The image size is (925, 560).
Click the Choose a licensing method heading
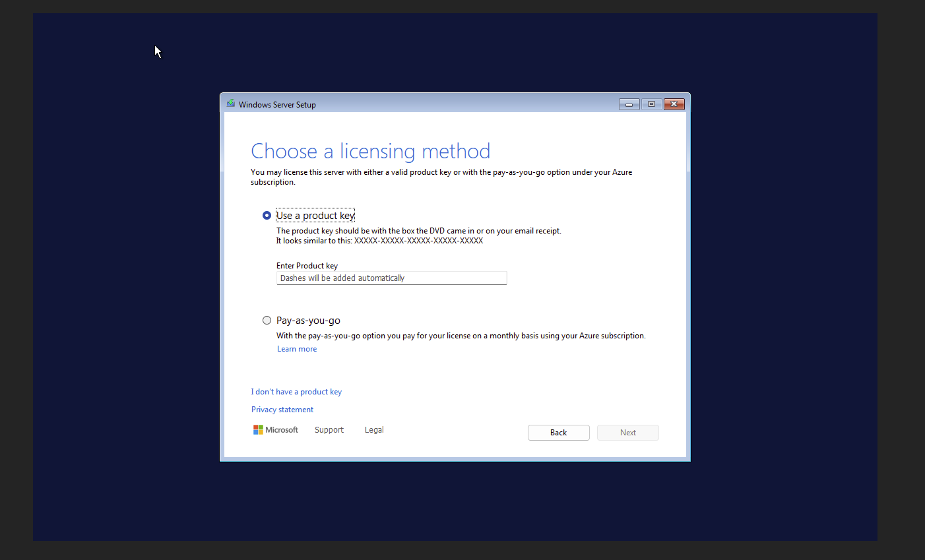tap(370, 151)
